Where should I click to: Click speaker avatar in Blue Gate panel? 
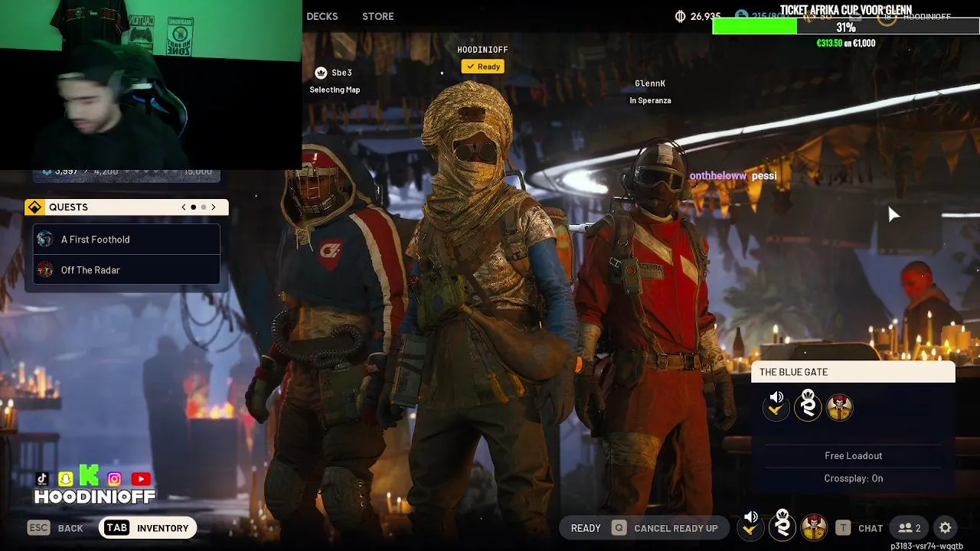click(776, 406)
